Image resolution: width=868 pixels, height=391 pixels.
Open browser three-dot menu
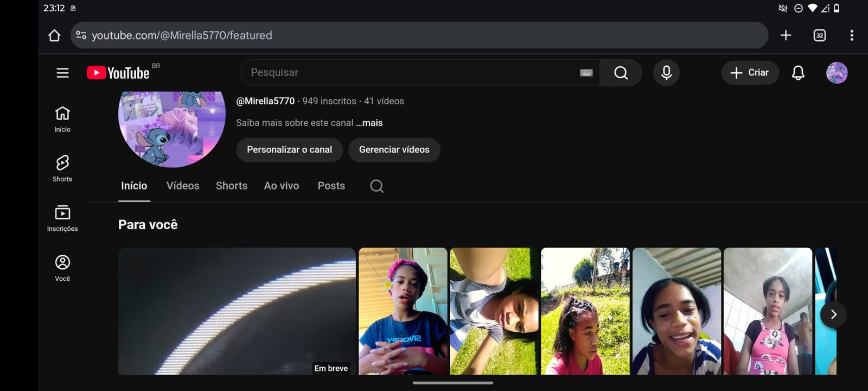(x=851, y=35)
